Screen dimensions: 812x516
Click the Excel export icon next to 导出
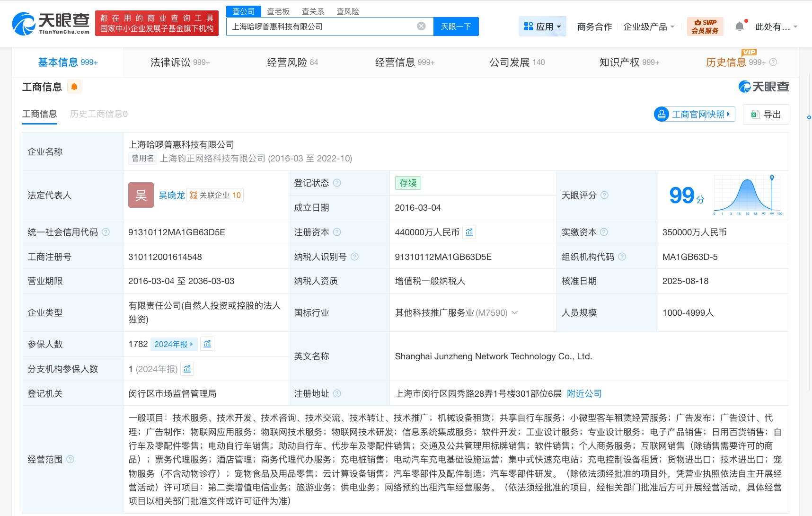pyautogui.click(x=755, y=114)
